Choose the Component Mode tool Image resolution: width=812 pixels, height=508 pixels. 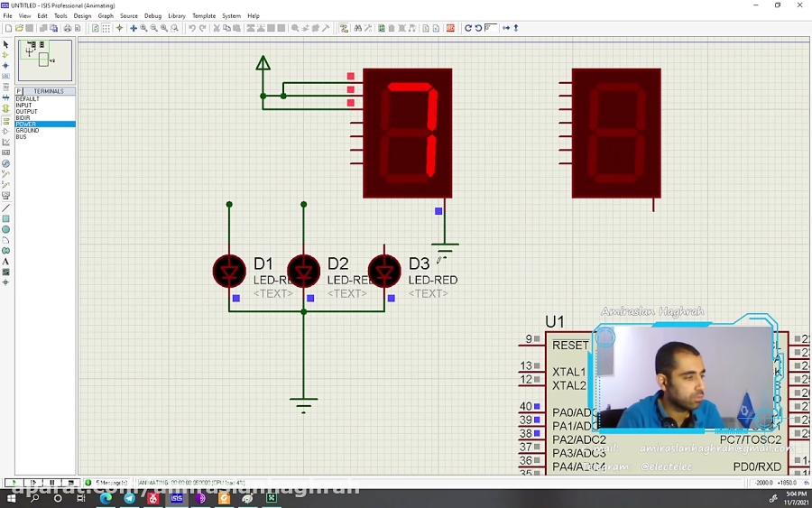click(5, 55)
